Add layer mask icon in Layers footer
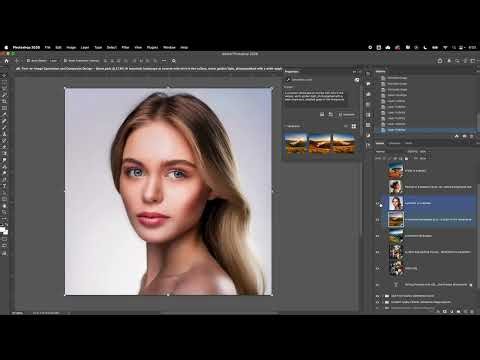 [x=445, y=311]
